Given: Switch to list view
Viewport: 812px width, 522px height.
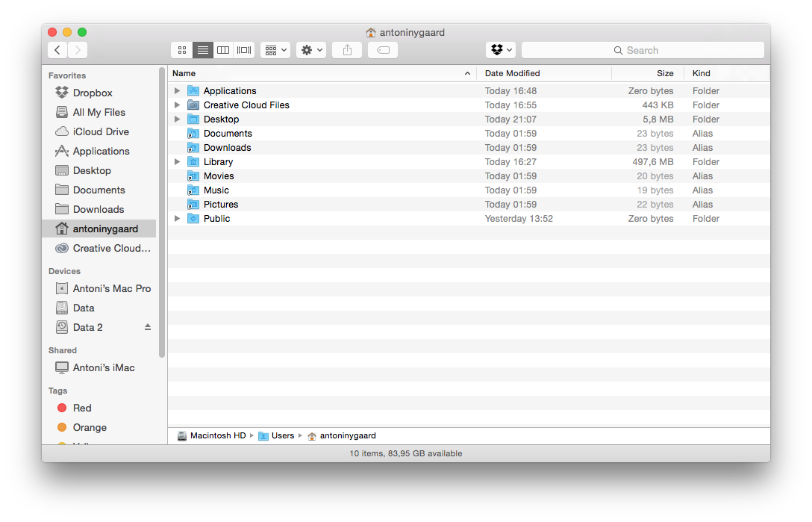Looking at the screenshot, I should [202, 50].
